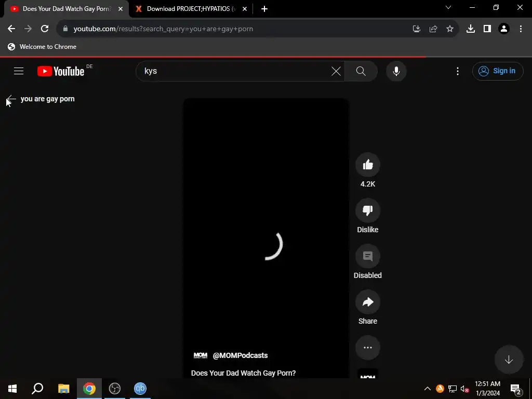Click the address bar URL
Image resolution: width=532 pixels, height=399 pixels.
pos(163,29)
